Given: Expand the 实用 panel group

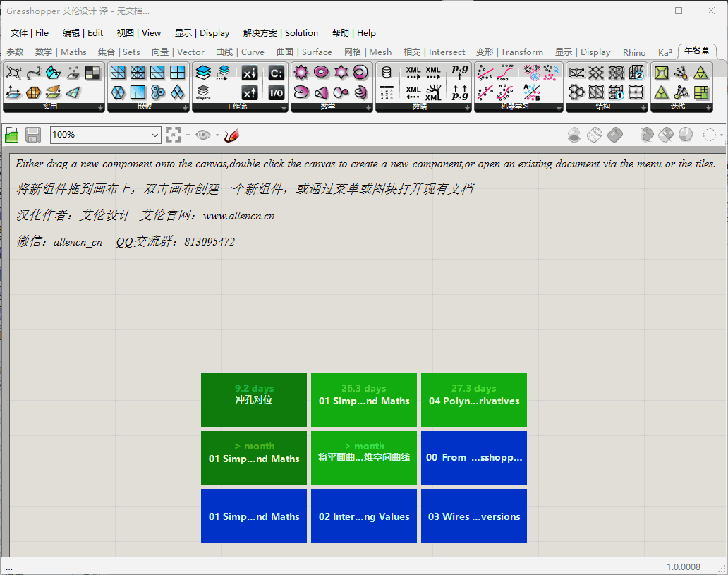Looking at the screenshot, I should click(100, 108).
